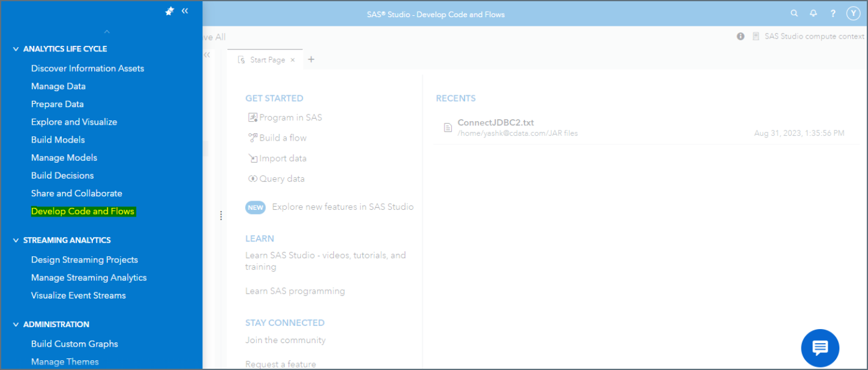
Task: Open the Request a feature link
Action: (x=281, y=363)
